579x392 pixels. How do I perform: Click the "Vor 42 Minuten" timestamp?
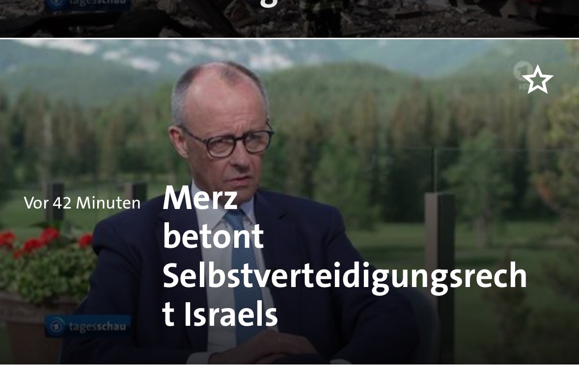82,203
